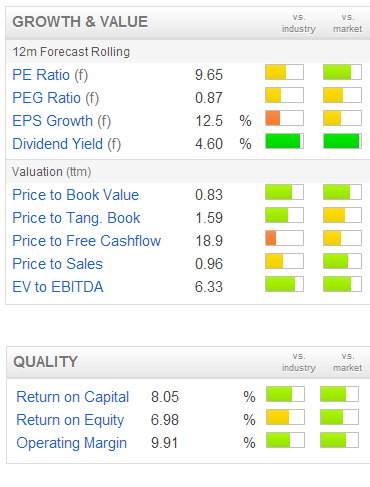This screenshot has height=487, width=370.
Task: Open the PEG Ratio (f) link
Action: [x=56, y=98]
